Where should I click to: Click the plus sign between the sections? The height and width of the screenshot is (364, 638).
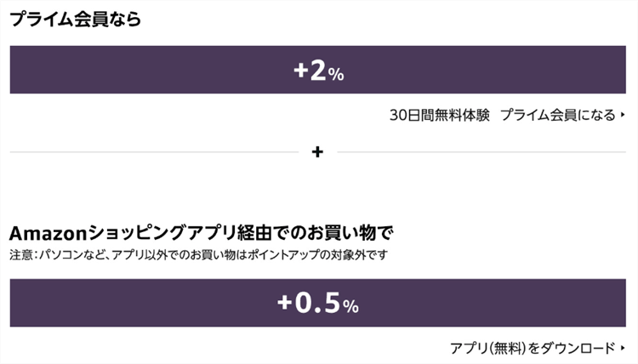click(318, 153)
